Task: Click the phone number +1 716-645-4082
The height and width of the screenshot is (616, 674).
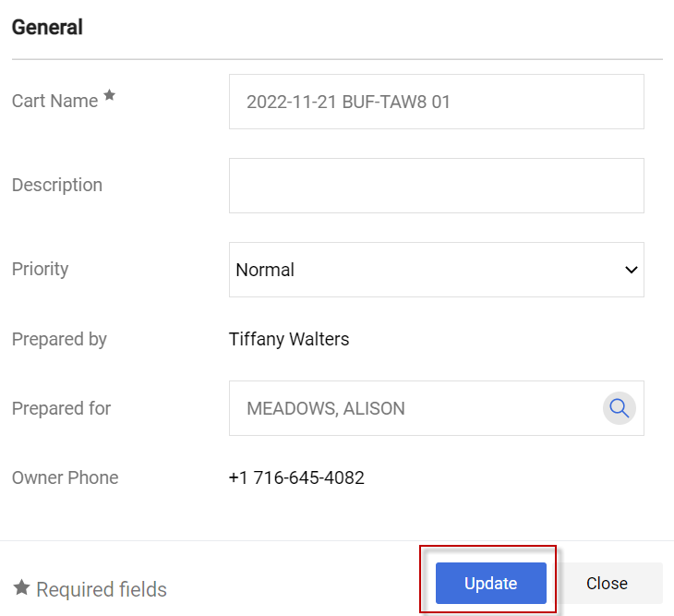Action: (296, 477)
